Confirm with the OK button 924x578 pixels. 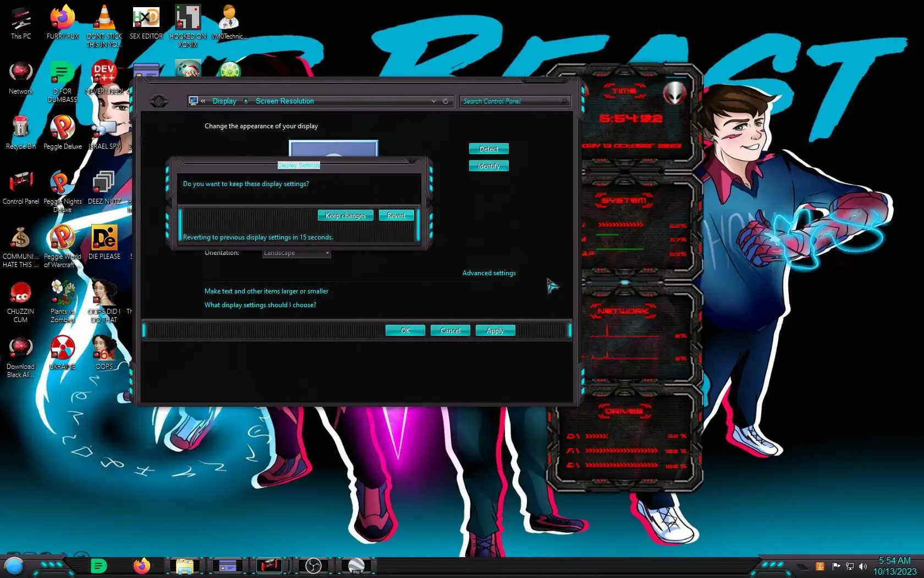[x=405, y=330]
